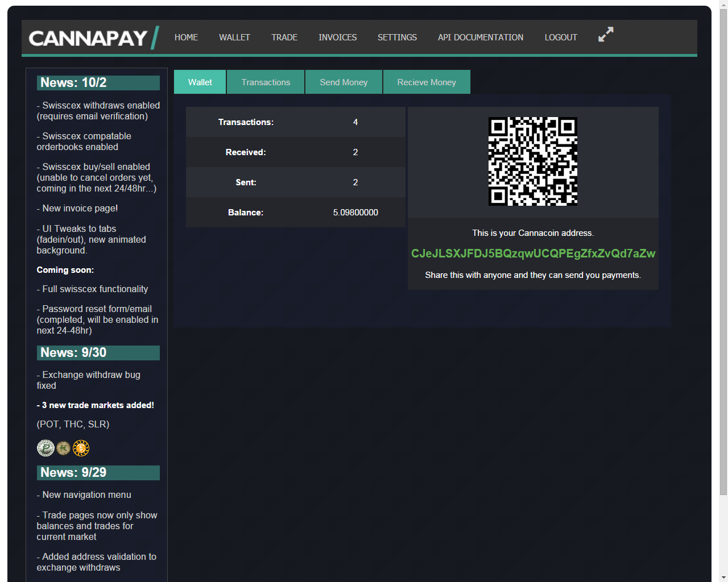The height and width of the screenshot is (582, 728).
Task: Click the orange SLR coin icon
Action: [x=81, y=448]
